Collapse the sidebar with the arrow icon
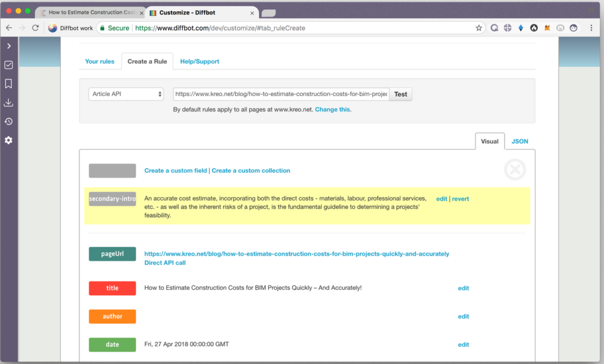Screen dimensions: 604x364 (8, 45)
